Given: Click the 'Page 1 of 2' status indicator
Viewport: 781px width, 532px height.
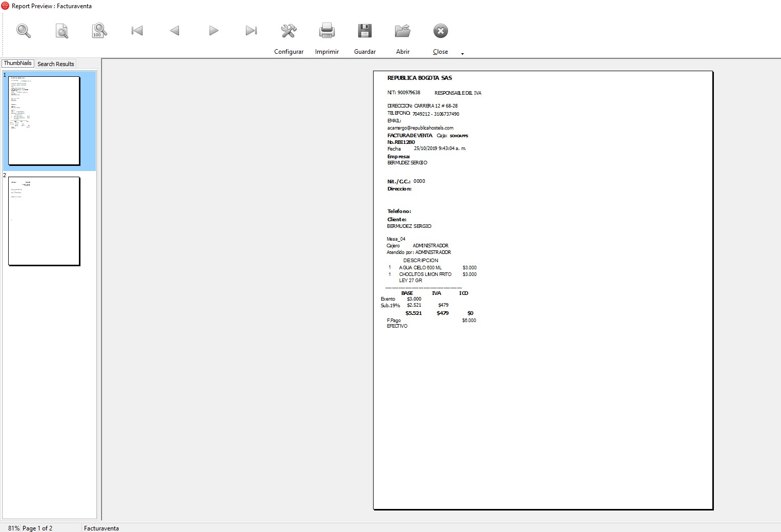Looking at the screenshot, I should pyautogui.click(x=37, y=528).
